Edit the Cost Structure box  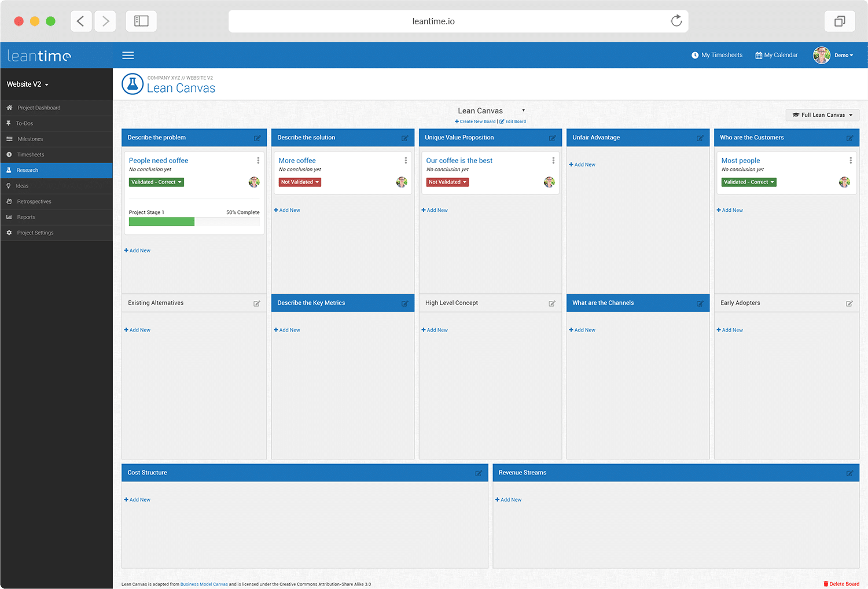point(479,473)
